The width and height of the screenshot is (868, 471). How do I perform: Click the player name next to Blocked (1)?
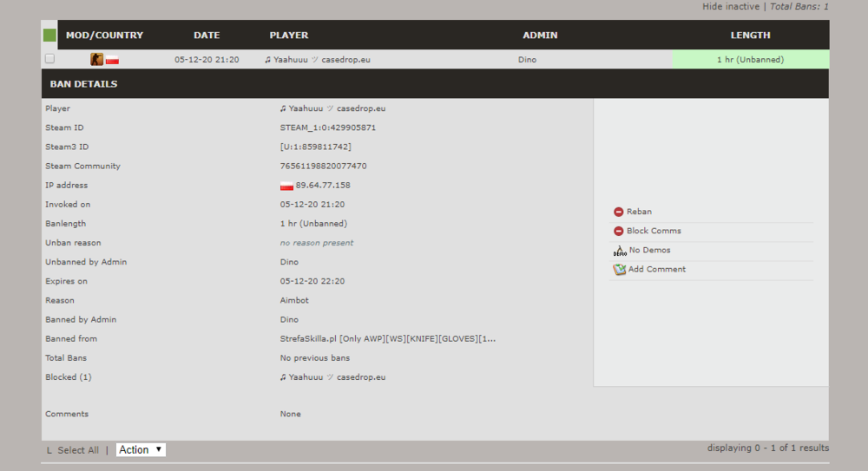pos(332,377)
